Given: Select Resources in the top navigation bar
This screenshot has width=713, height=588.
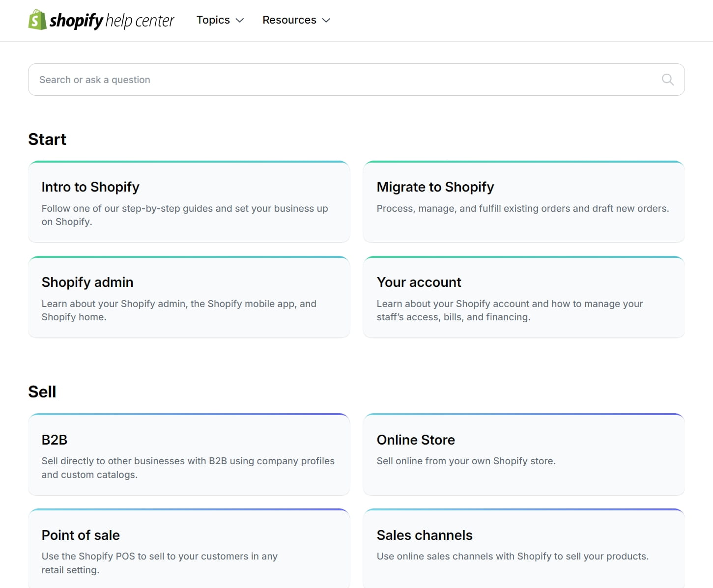Looking at the screenshot, I should [x=289, y=20].
